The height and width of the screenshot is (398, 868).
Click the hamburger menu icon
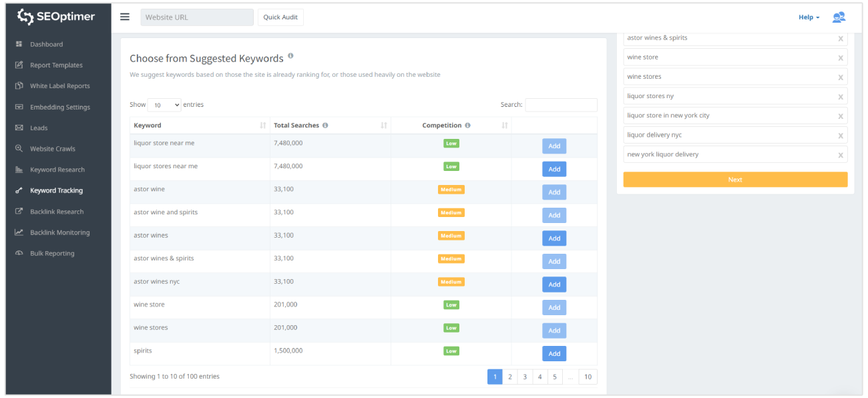pyautogui.click(x=125, y=17)
